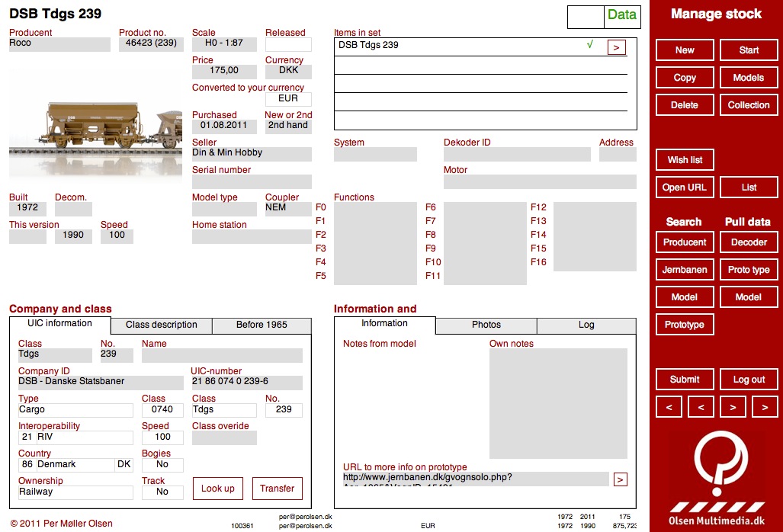The width and height of the screenshot is (783, 532).
Task: Click the Transfer button
Action: (278, 489)
